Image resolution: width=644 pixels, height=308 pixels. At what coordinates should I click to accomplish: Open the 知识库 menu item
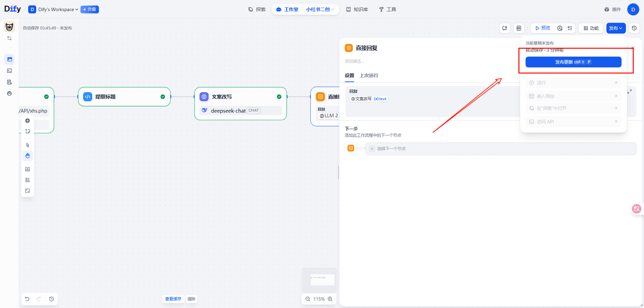tap(357, 10)
